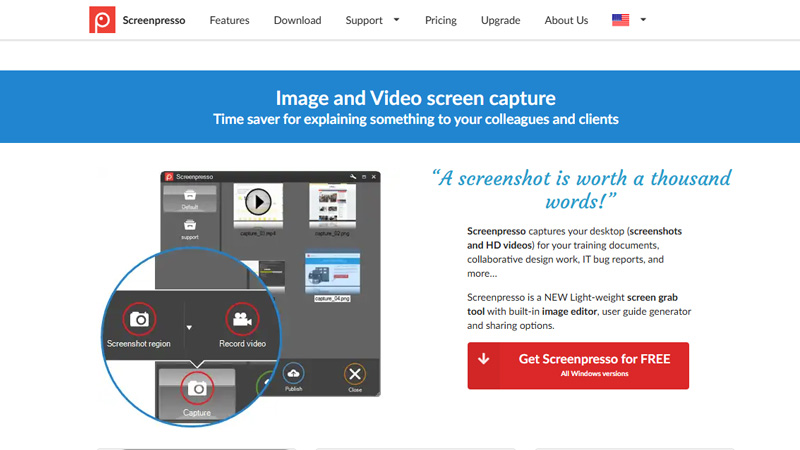Click the Record video camcorder icon
Screen dimensions: 800x450
click(241, 320)
